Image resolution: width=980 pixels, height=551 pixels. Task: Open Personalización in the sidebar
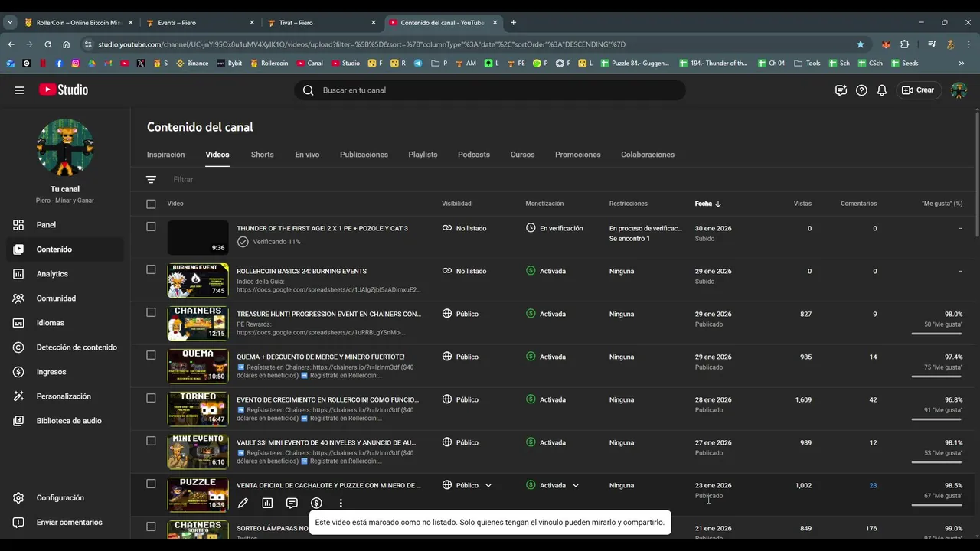(x=62, y=396)
